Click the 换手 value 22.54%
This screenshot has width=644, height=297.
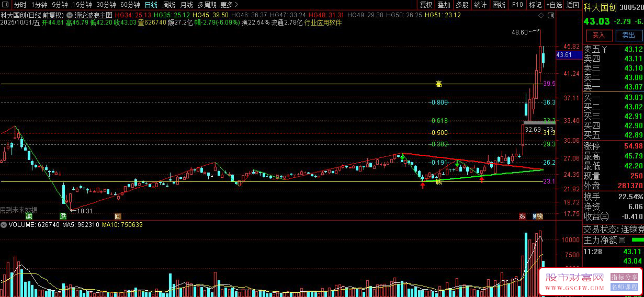(630, 197)
